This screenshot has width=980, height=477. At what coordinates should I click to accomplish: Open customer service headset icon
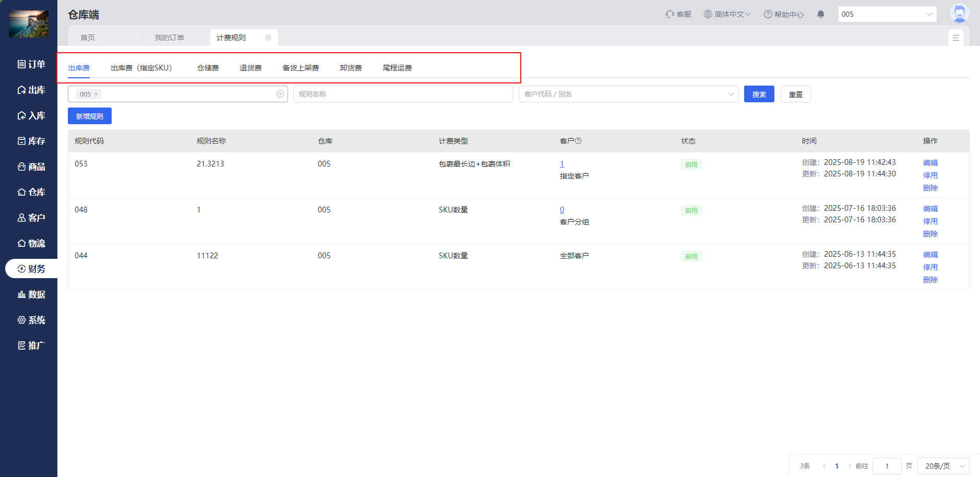pos(670,14)
